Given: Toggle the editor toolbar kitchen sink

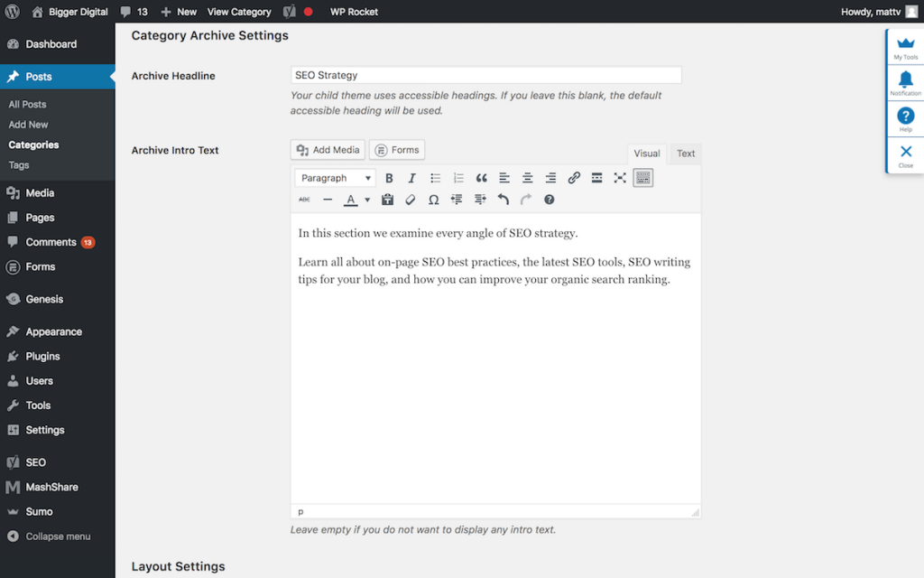Looking at the screenshot, I should click(642, 178).
